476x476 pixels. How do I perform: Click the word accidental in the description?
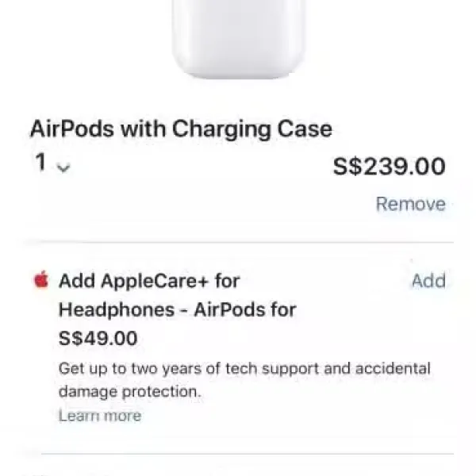point(393,368)
